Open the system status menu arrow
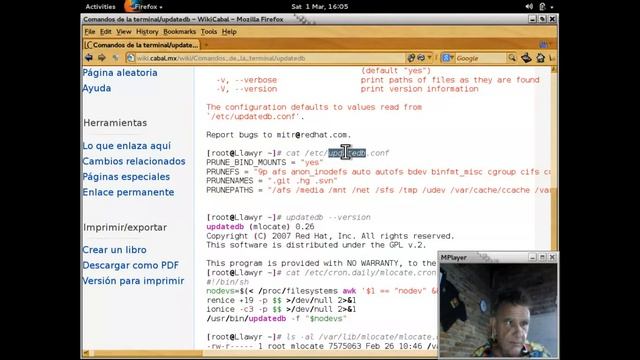The height and width of the screenshot is (360, 640). (x=552, y=7)
